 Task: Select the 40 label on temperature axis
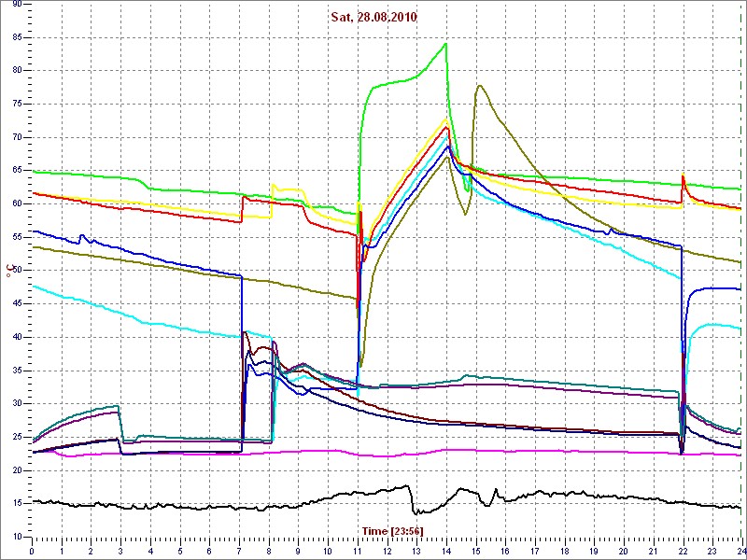(17, 337)
